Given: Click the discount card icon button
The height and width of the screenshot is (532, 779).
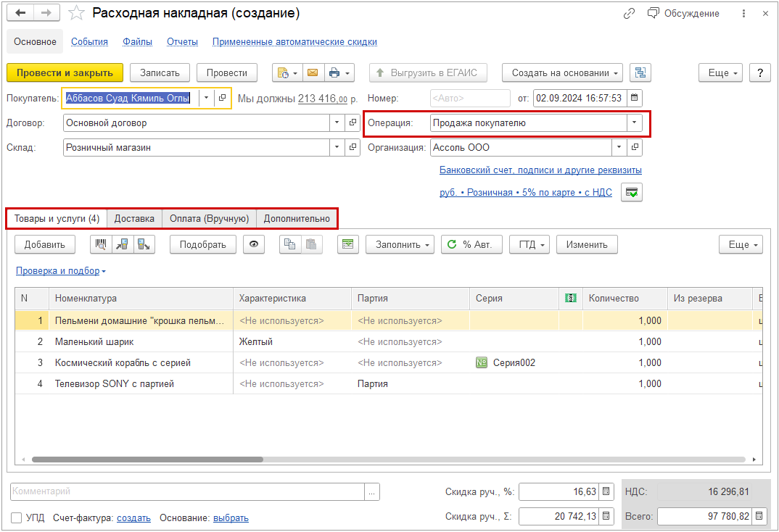Looking at the screenshot, I should click(632, 193).
